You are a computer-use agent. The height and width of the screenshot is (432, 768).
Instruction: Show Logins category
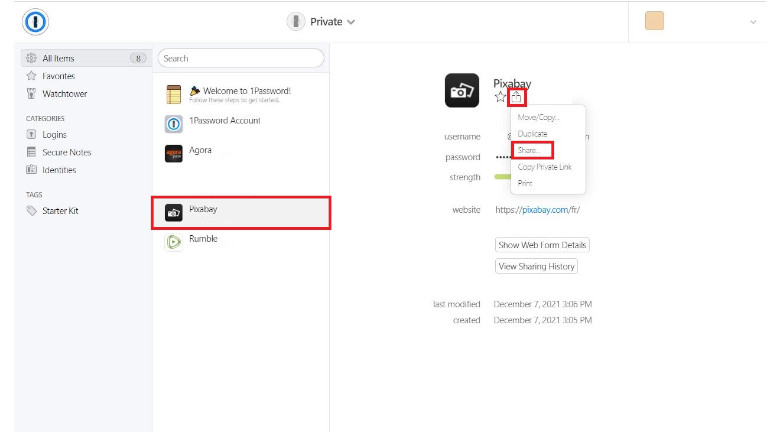click(x=54, y=135)
